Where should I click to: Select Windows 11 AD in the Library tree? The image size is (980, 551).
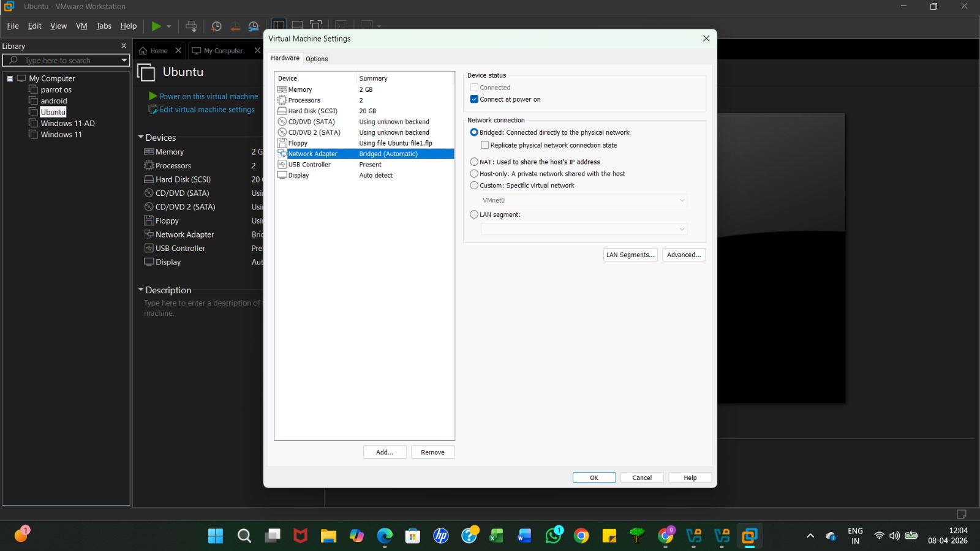tap(67, 123)
